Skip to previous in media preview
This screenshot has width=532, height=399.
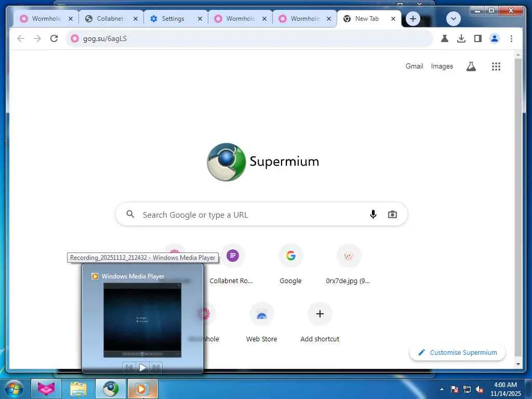[x=129, y=367]
